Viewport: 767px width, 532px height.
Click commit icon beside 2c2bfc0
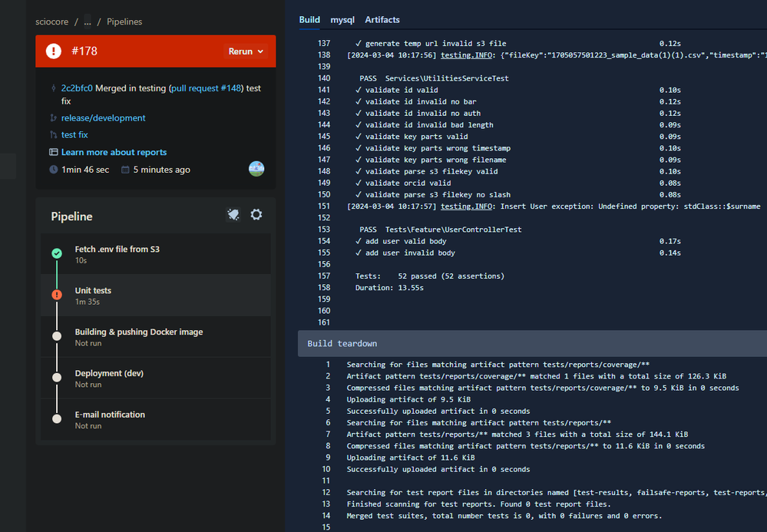click(53, 88)
